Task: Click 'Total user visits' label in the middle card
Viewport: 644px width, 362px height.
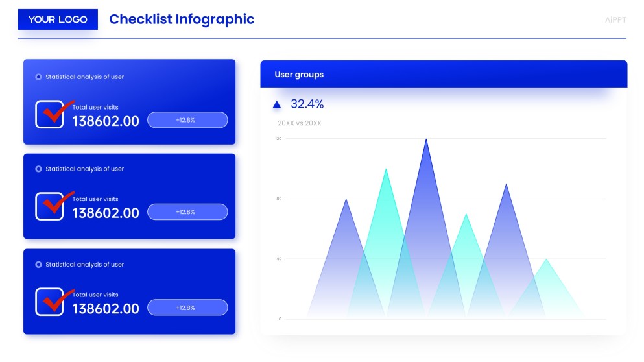Action: point(95,199)
